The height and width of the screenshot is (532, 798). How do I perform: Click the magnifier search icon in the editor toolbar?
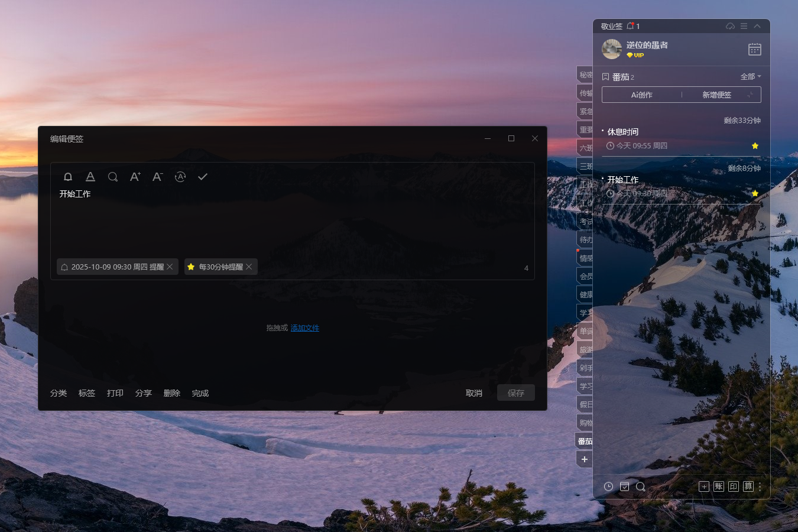click(x=113, y=177)
